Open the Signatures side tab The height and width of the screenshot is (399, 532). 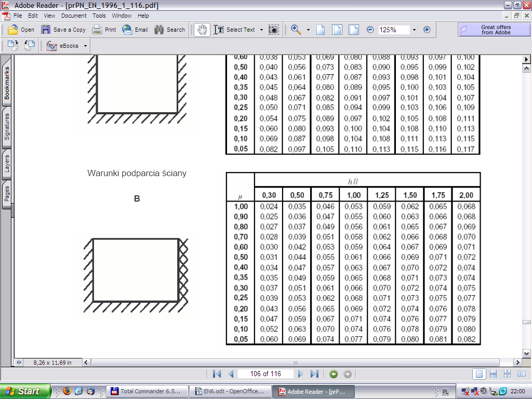tap(7, 127)
